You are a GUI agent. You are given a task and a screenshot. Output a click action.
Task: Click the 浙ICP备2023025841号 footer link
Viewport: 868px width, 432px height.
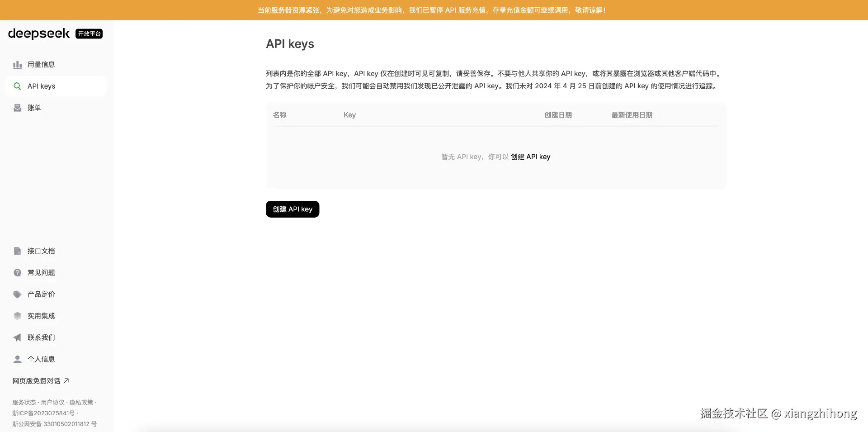point(43,413)
